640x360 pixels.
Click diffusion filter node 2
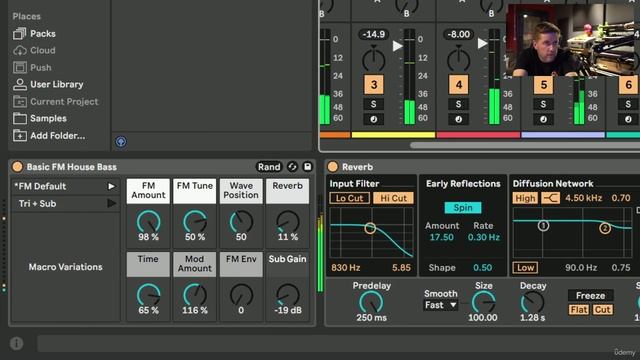click(x=605, y=228)
